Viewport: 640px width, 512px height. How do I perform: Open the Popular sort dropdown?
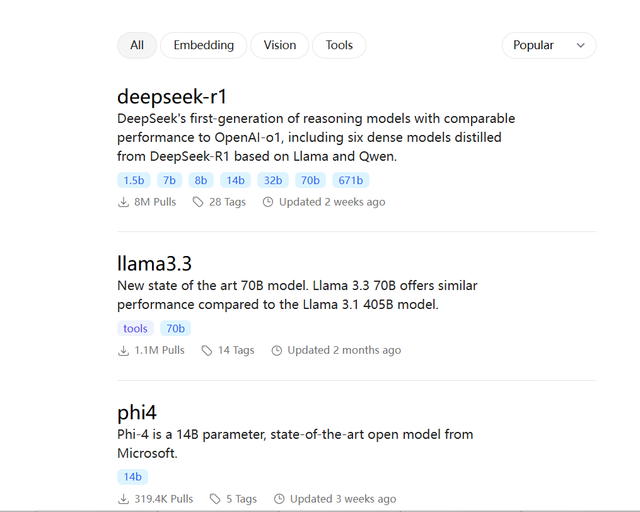point(548,45)
